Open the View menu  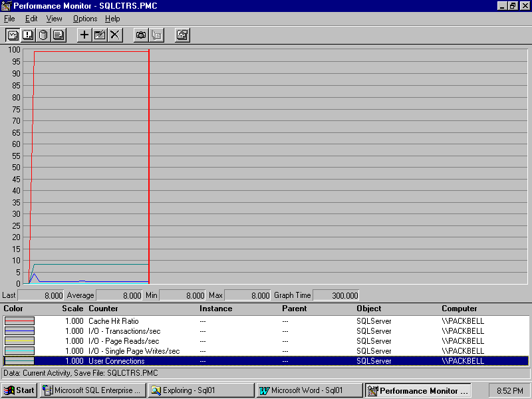point(54,19)
